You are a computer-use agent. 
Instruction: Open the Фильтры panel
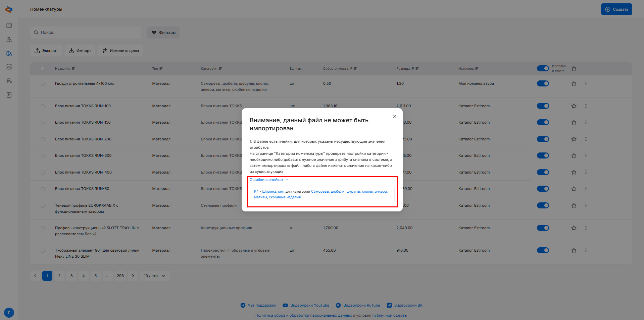click(x=163, y=33)
